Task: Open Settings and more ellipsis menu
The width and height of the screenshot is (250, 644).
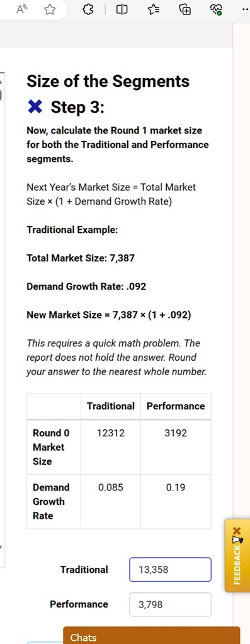Action: [x=246, y=10]
